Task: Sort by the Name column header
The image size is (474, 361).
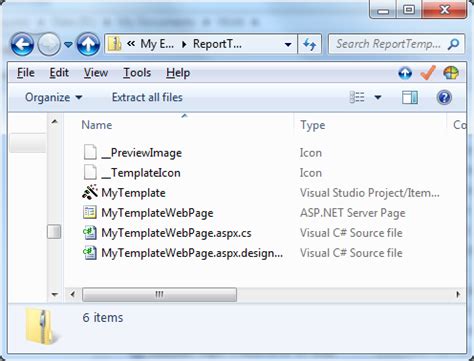Action: tap(97, 125)
